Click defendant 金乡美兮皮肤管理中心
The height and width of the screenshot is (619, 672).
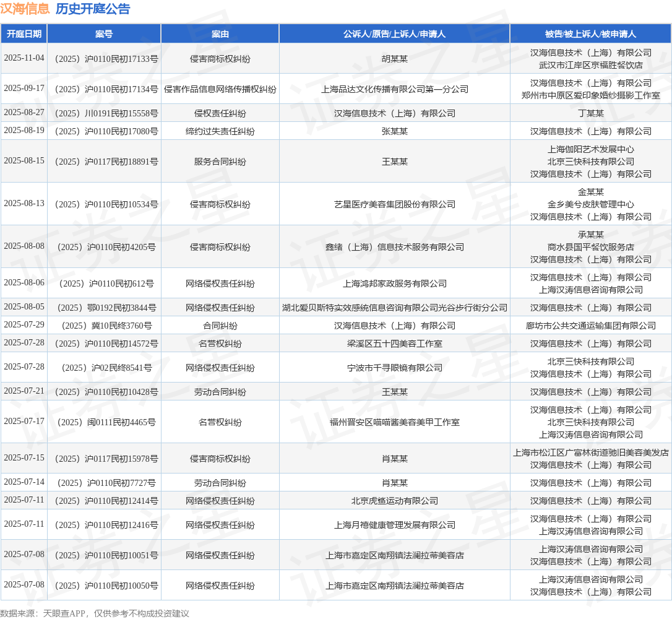pyautogui.click(x=590, y=204)
